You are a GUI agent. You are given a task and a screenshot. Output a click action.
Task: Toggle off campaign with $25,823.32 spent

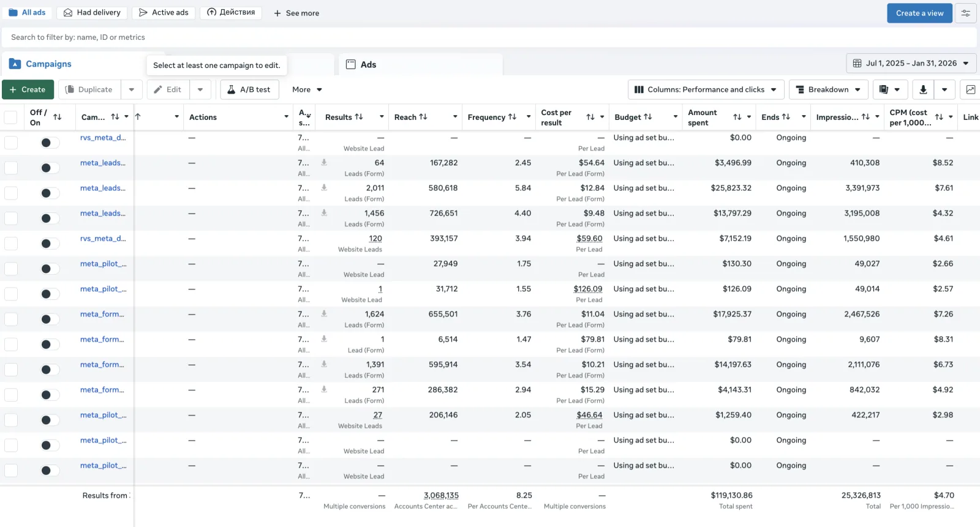50,193
